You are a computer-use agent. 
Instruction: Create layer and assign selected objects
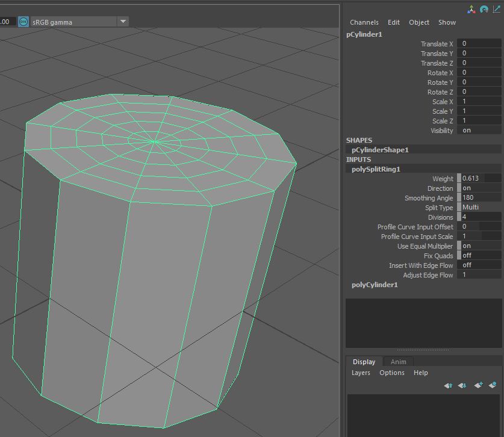(493, 385)
